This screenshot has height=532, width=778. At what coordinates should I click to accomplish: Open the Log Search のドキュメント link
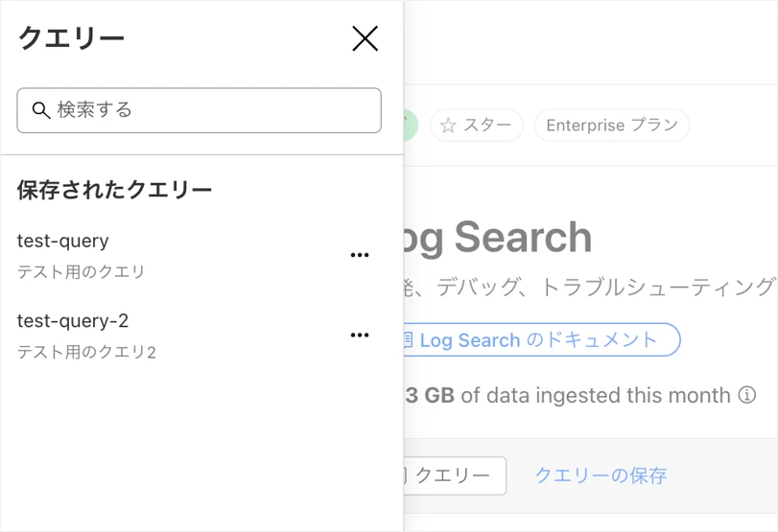point(538,340)
